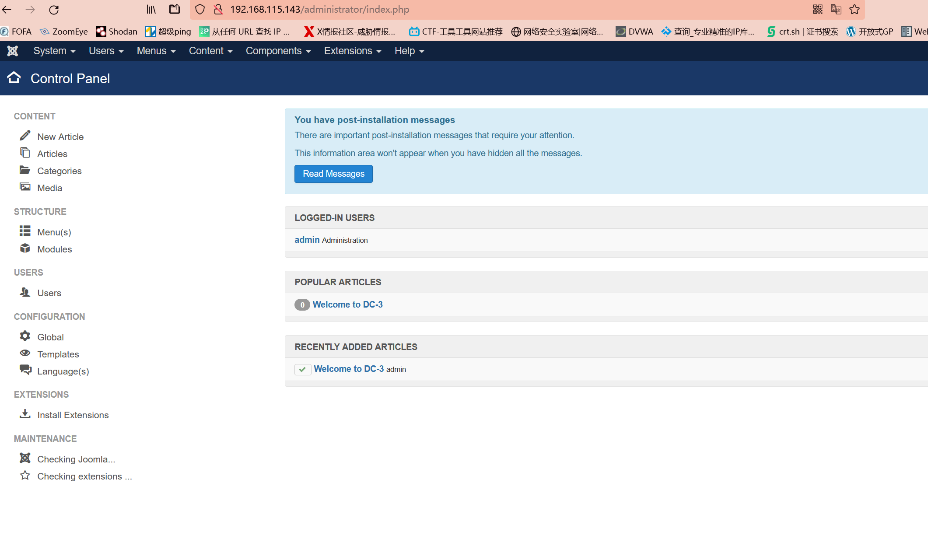Open Welcome to DC-3 under Popular Articles
The width and height of the screenshot is (928, 560).
pyautogui.click(x=347, y=304)
